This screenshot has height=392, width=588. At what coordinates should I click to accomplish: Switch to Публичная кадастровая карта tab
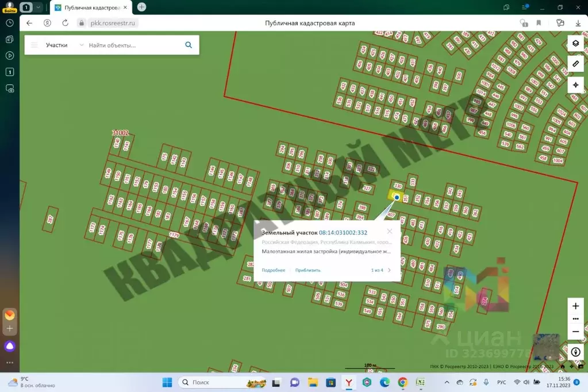[x=92, y=7]
